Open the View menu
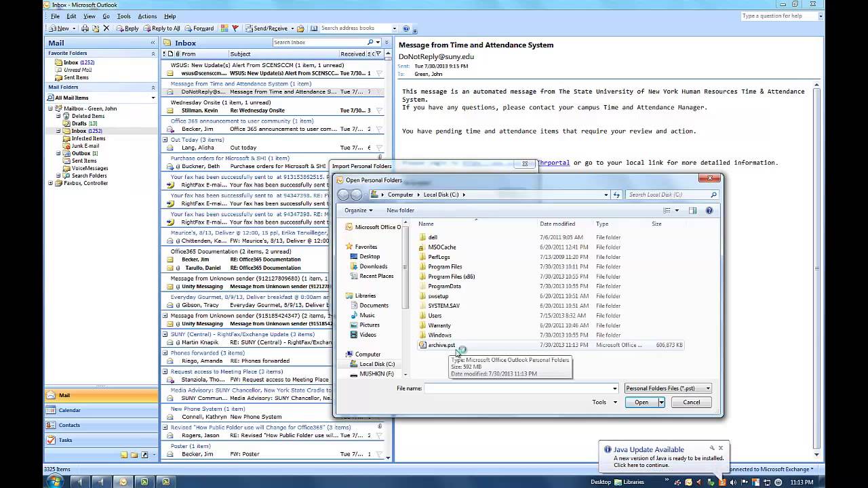This screenshot has height=488, width=868. [90, 16]
